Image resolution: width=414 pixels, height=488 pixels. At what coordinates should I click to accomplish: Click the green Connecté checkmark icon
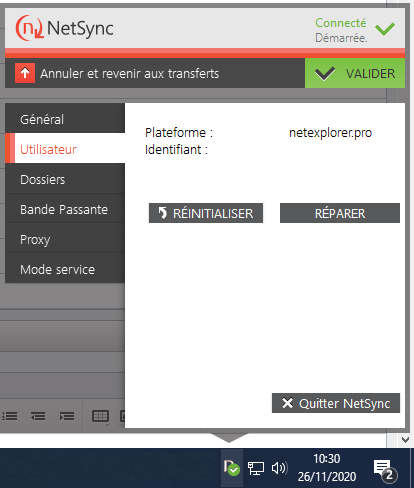point(385,29)
